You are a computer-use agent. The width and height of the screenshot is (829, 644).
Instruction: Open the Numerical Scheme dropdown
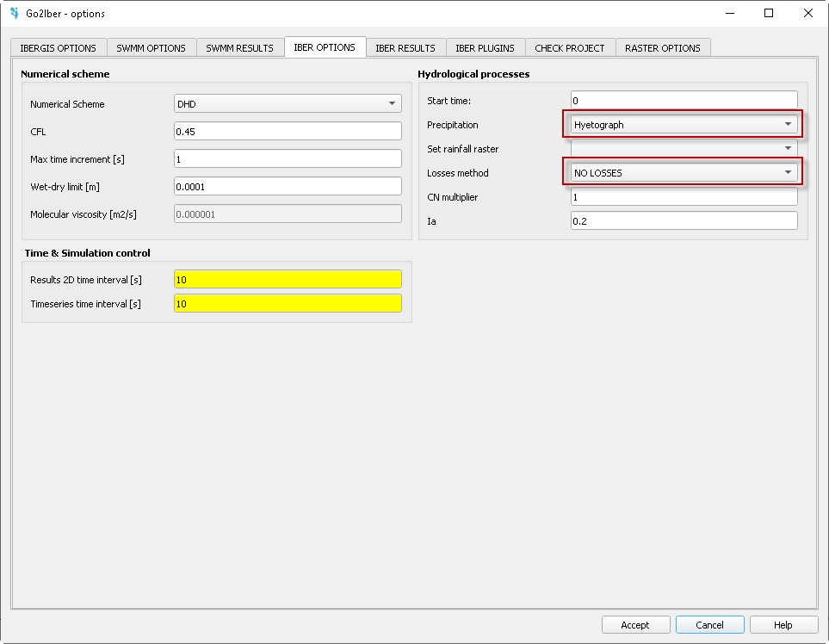[x=288, y=104]
